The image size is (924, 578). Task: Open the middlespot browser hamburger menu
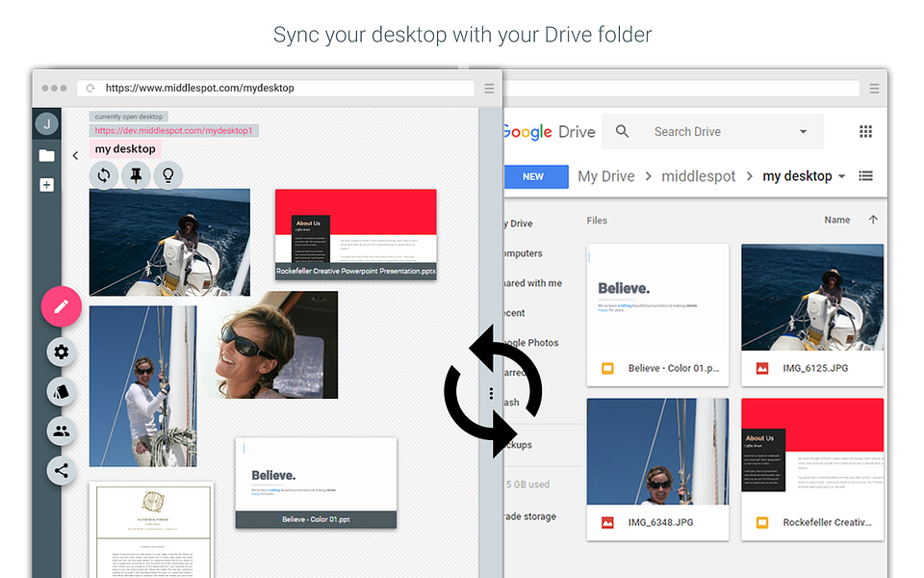click(x=489, y=89)
